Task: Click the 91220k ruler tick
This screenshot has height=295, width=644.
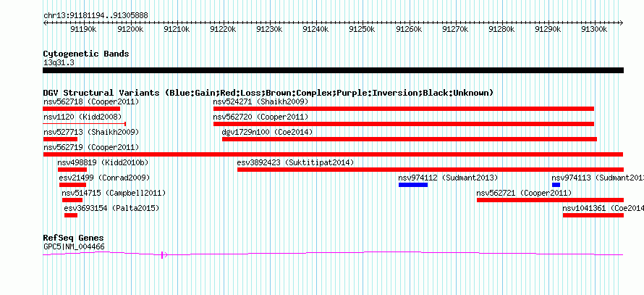Action: (223, 29)
